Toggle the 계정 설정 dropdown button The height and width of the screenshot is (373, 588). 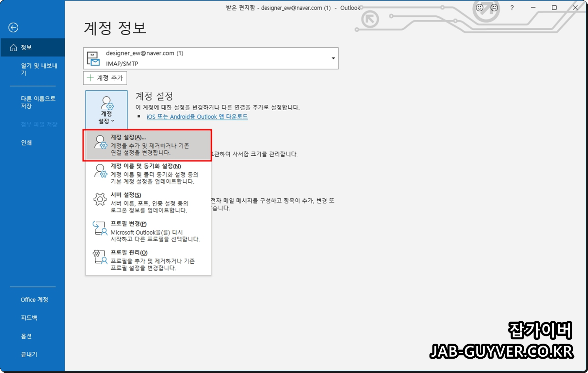(106, 110)
